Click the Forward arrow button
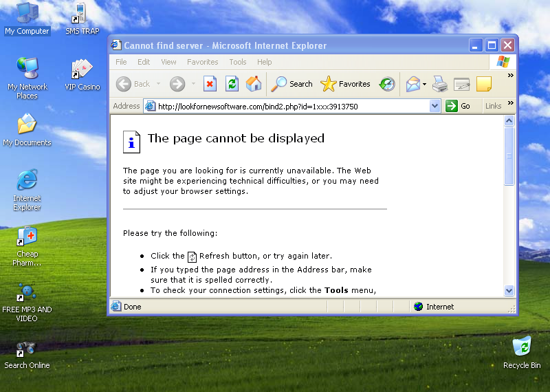The height and width of the screenshot is (392, 550). pyautogui.click(x=177, y=84)
